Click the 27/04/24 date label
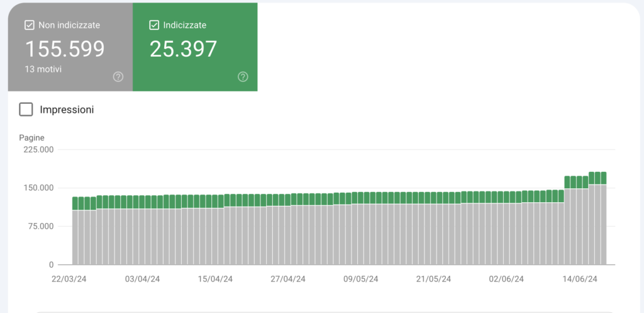644x313 pixels. 288,279
